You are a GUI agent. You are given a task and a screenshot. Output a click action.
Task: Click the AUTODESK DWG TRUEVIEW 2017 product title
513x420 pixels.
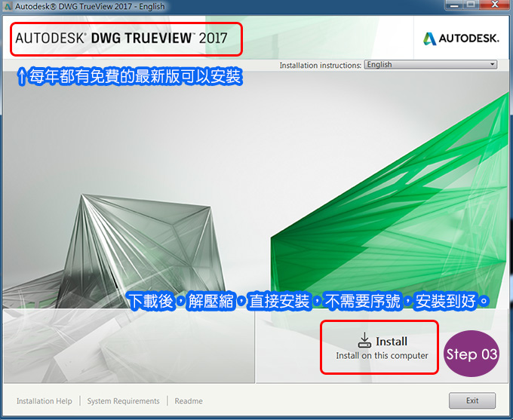[121, 38]
